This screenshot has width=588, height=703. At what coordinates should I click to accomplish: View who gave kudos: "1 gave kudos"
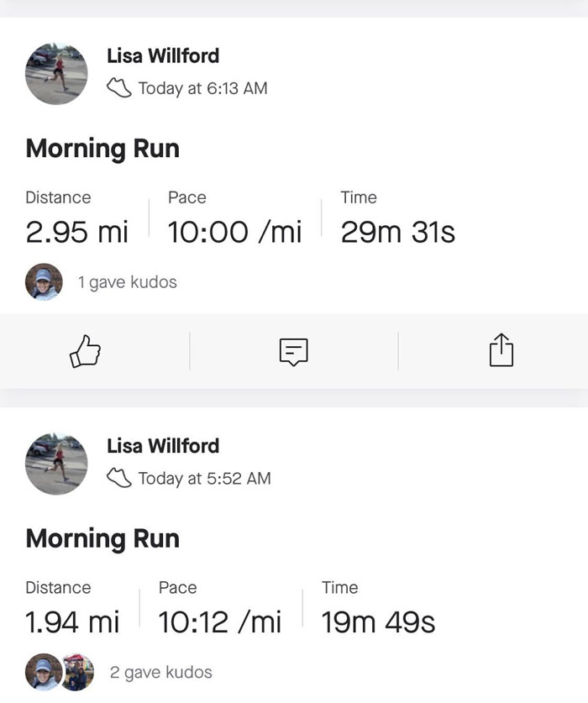click(128, 282)
